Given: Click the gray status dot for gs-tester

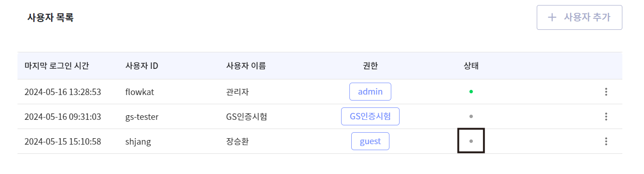Looking at the screenshot, I should tap(471, 117).
